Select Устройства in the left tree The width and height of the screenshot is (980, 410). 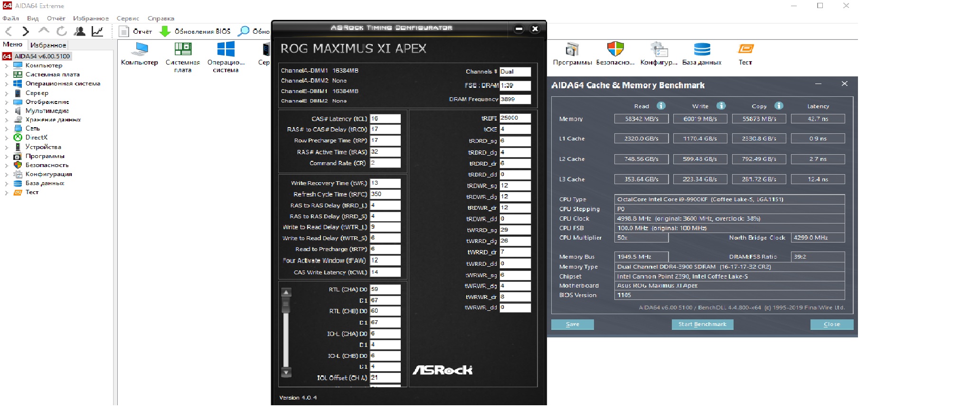(x=43, y=147)
